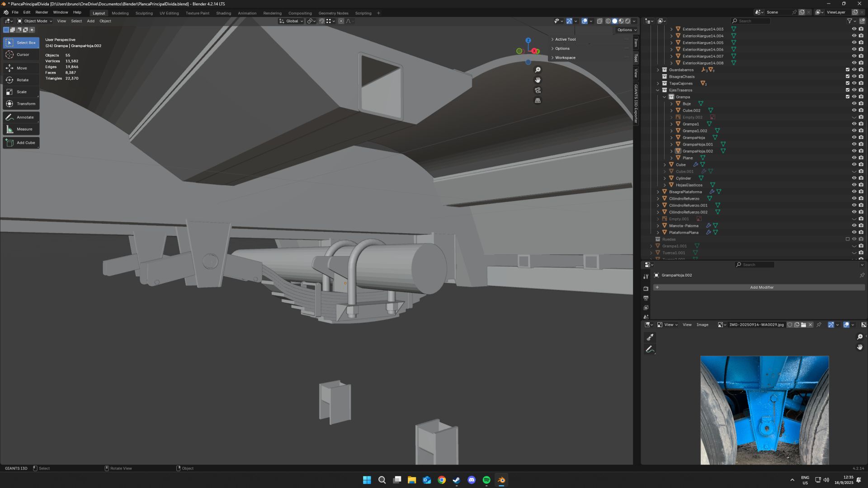This screenshot has width=868, height=488.
Task: Collapse the Grampa collection
Action: (x=665, y=97)
